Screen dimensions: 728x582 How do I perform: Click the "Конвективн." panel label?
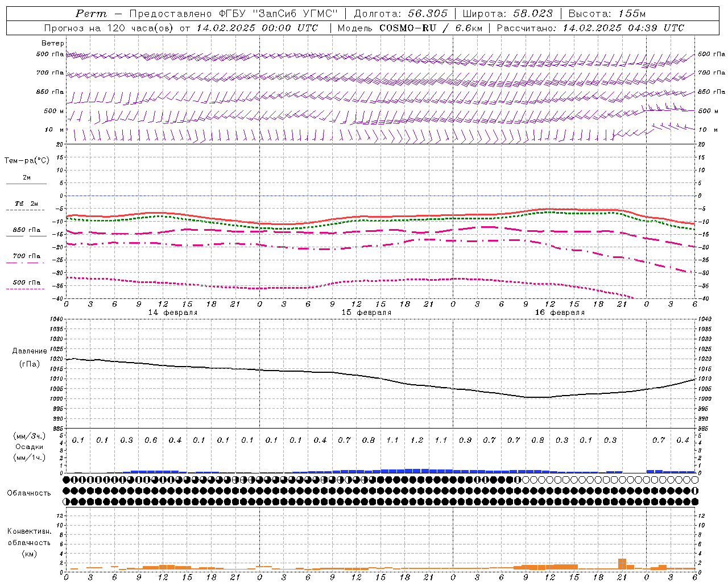(30, 531)
